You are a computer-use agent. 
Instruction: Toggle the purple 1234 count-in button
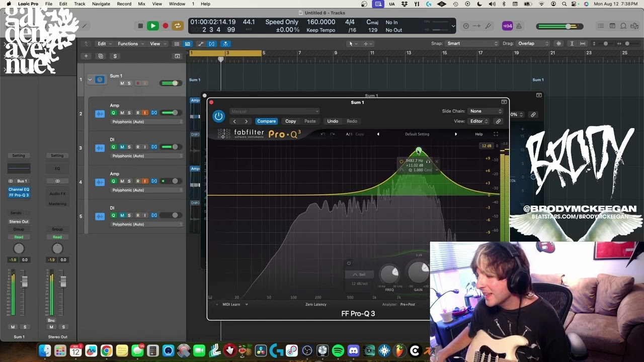pos(508,26)
